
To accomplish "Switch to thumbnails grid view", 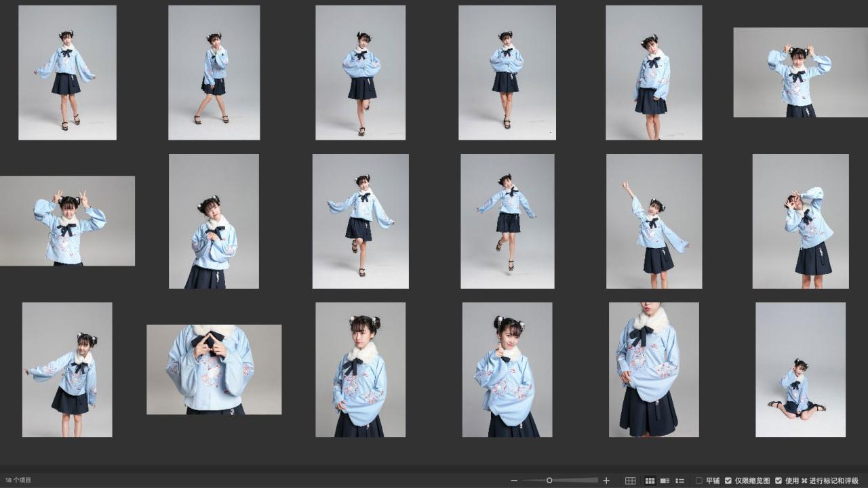I will pyautogui.click(x=650, y=481).
